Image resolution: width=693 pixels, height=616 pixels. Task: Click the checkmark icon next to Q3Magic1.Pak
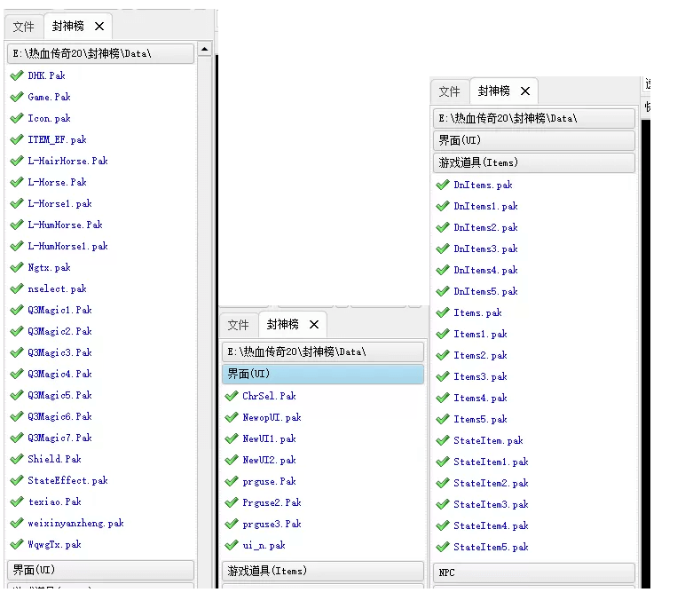(x=17, y=310)
